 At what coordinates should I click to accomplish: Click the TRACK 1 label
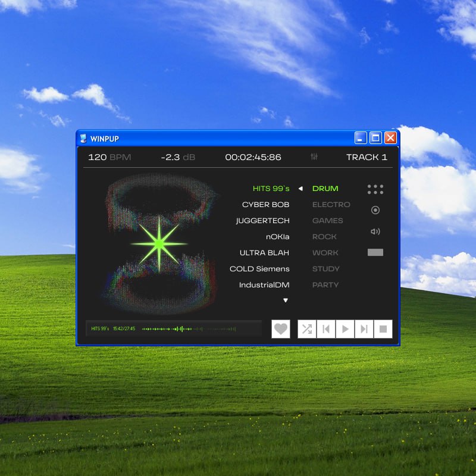tap(367, 157)
